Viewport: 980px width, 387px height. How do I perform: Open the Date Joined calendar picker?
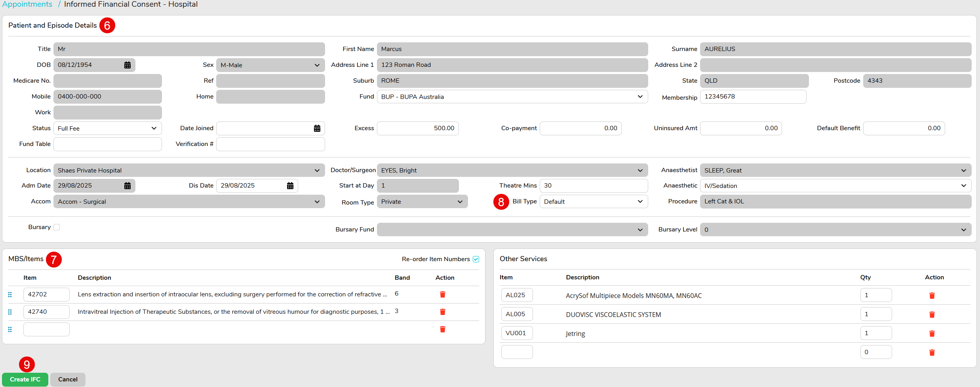(317, 128)
